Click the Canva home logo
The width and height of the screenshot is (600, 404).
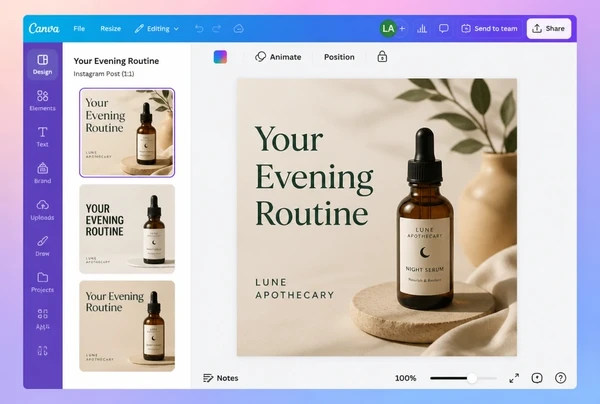coord(44,29)
